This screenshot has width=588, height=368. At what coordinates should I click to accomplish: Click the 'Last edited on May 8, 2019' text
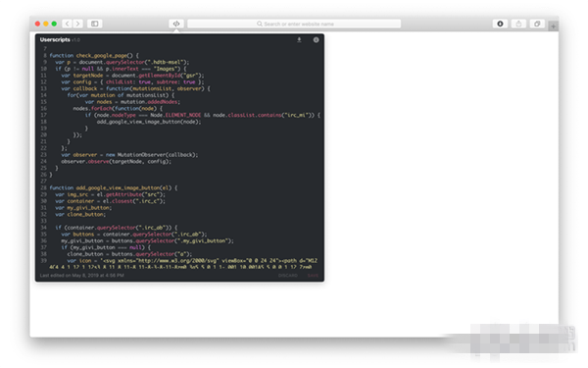[x=81, y=276]
